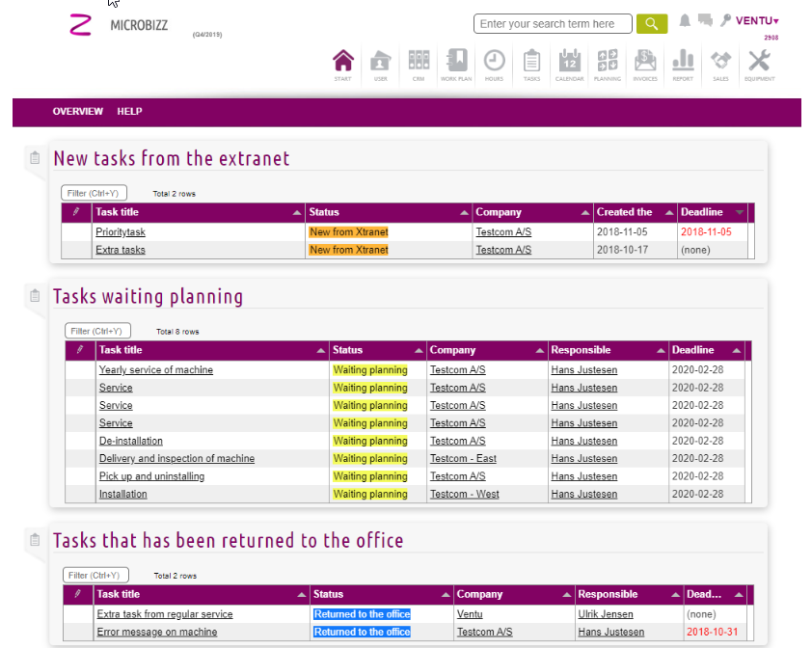The width and height of the screenshot is (812, 648).
Task: Open the Help menu item
Action: pyautogui.click(x=129, y=112)
